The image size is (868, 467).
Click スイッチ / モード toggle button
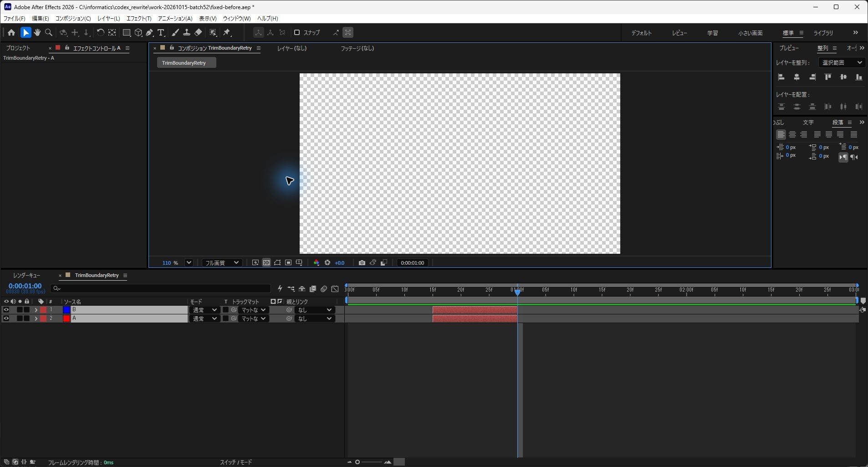click(x=235, y=462)
